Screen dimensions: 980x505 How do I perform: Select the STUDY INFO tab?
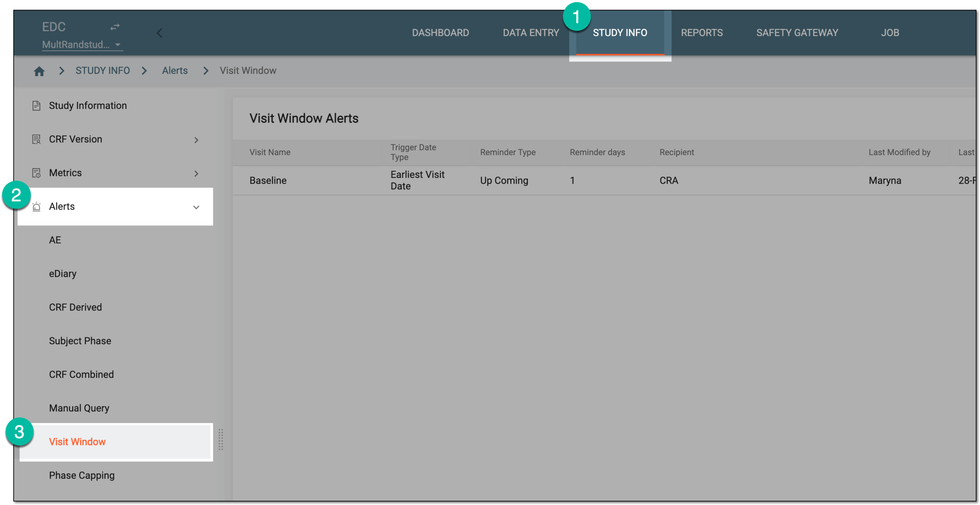click(620, 33)
